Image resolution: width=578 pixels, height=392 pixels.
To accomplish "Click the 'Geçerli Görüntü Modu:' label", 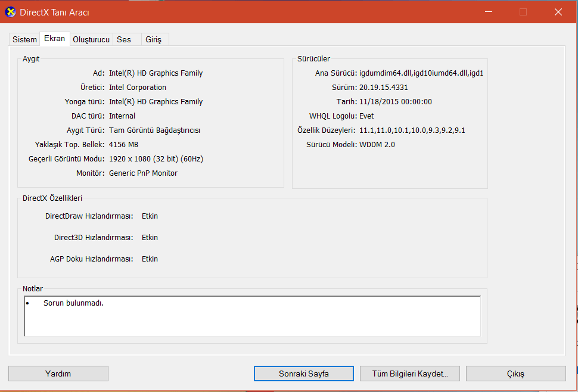I will [66, 159].
